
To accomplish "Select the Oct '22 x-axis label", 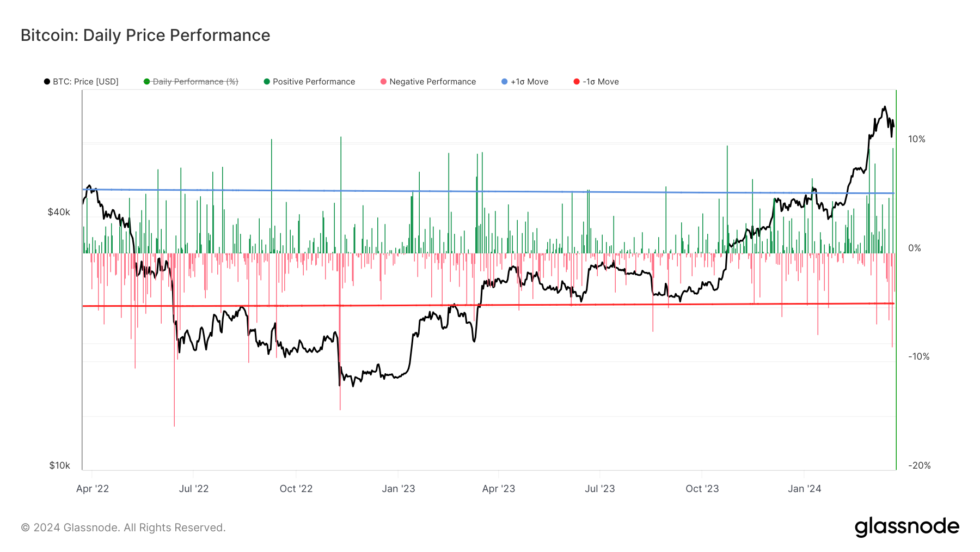I will coord(296,489).
